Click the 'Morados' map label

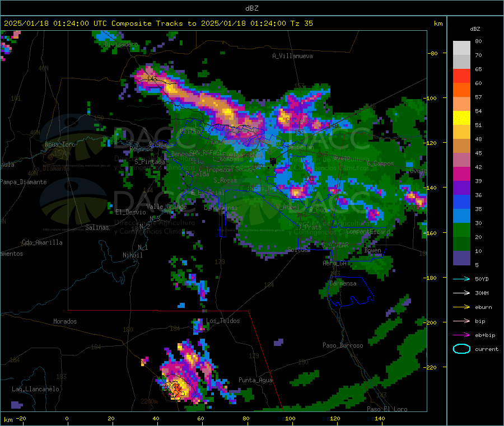[x=65, y=321]
